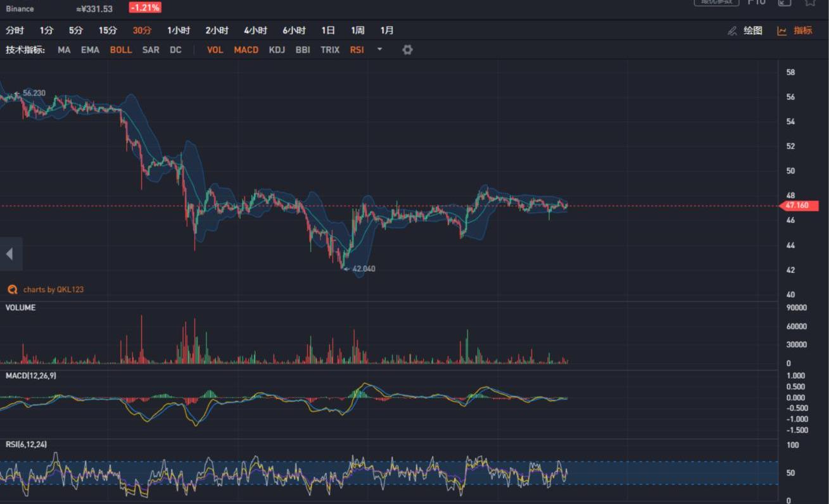Click the pencil drawing (绘图) icon
The height and width of the screenshot is (504, 829).
733,30
